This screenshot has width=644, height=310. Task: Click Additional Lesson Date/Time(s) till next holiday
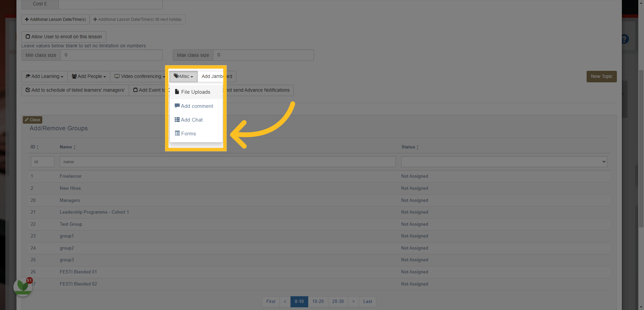pyautogui.click(x=138, y=19)
